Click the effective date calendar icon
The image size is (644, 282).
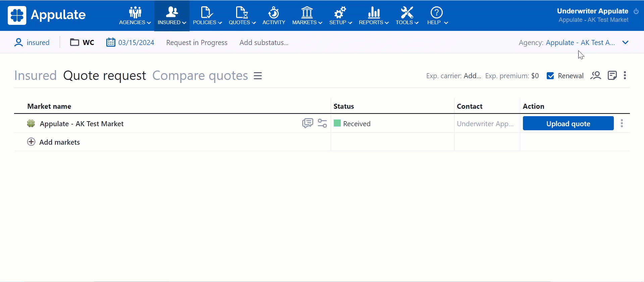[x=111, y=42]
